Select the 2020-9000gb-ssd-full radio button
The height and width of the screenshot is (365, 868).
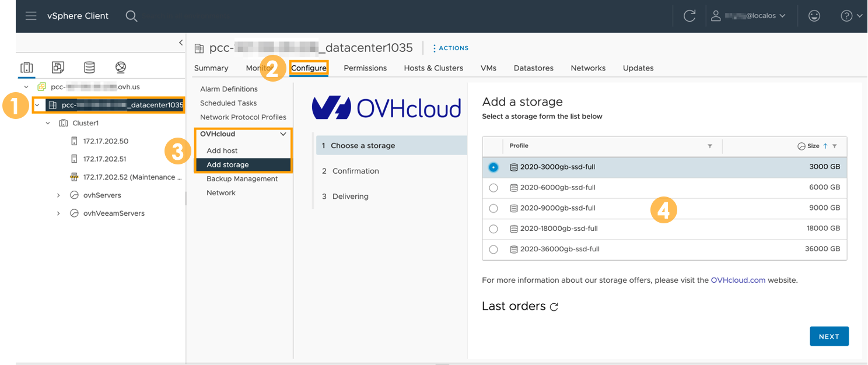pos(494,208)
